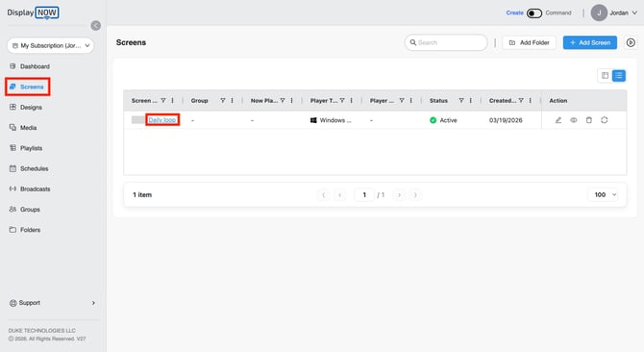Filter the Group column
Viewport: 644px width, 352px height.
(x=223, y=101)
